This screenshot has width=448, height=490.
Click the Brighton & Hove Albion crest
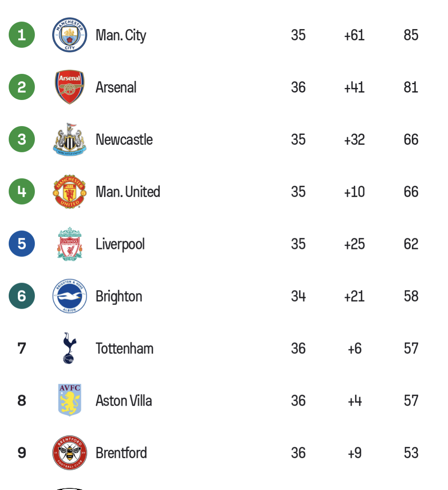[x=70, y=296]
